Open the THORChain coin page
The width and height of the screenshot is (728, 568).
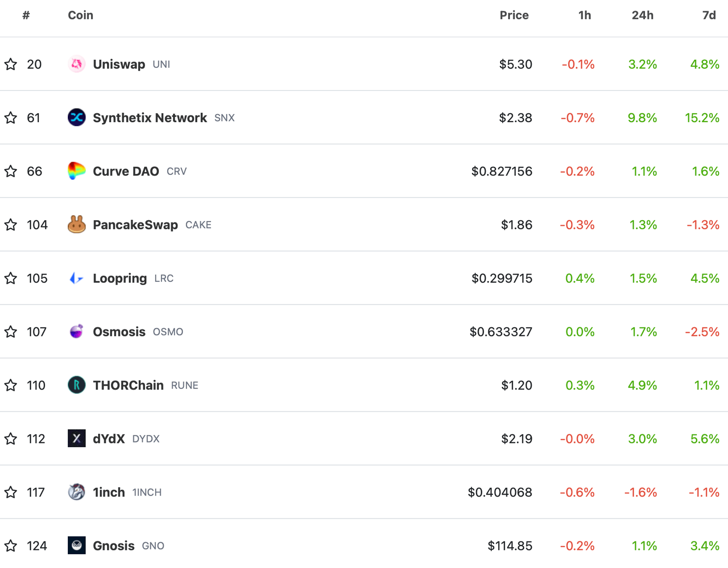click(128, 385)
